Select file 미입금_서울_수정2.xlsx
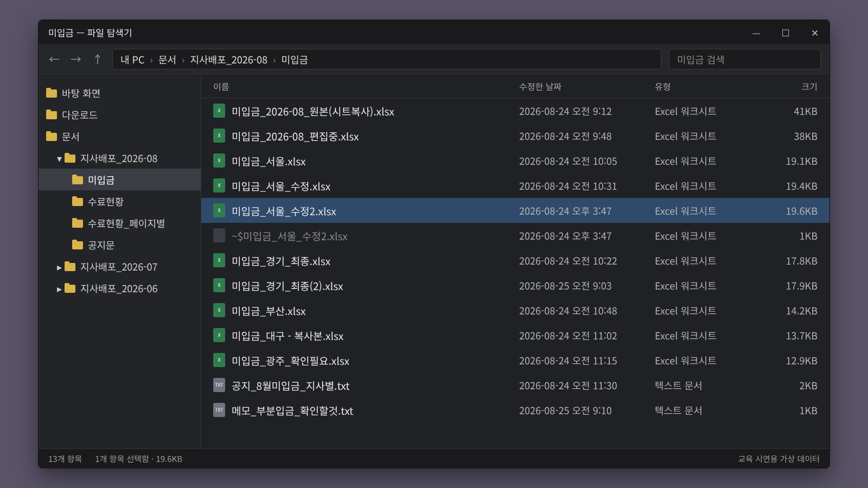The height and width of the screenshot is (488, 868). pyautogui.click(x=515, y=211)
